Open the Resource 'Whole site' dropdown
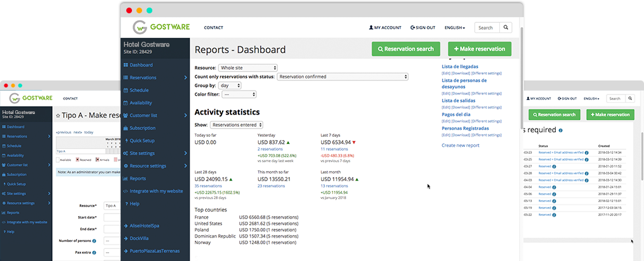The width and height of the screenshot is (644, 261). (247, 68)
